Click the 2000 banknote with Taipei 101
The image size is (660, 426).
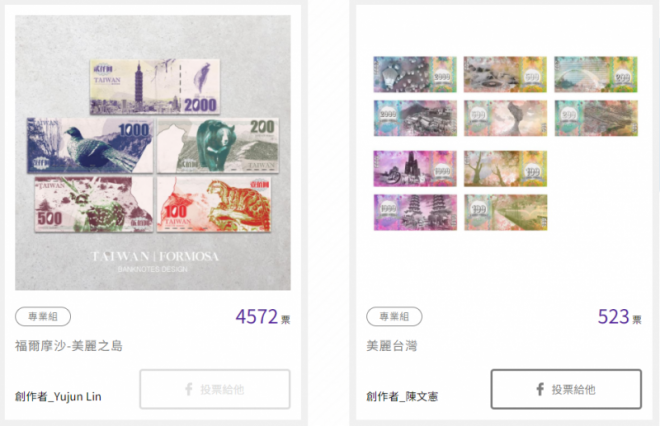[x=155, y=86]
